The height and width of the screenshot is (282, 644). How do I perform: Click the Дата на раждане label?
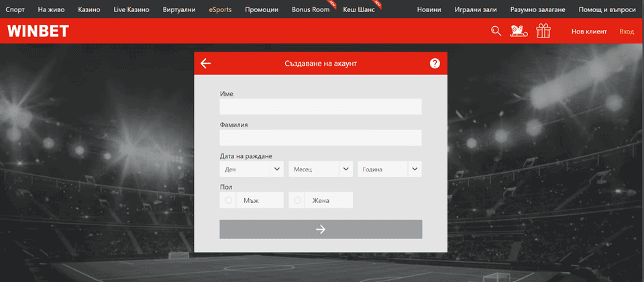(246, 156)
